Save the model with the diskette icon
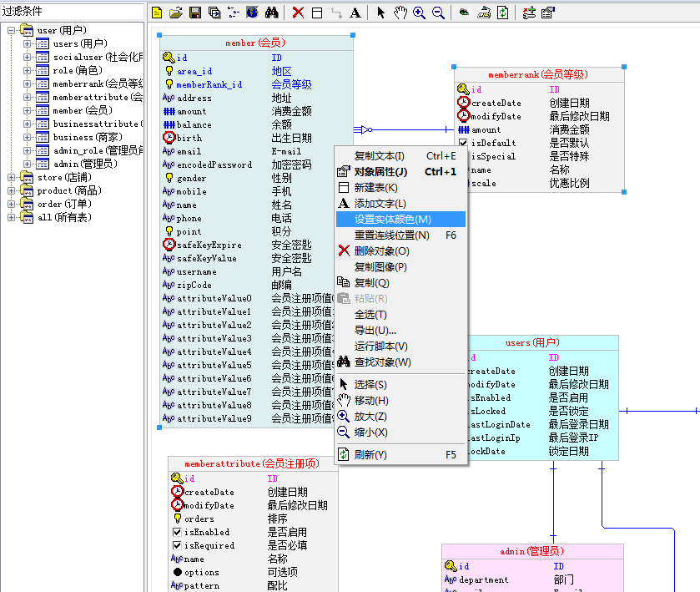The image size is (700, 592). click(x=194, y=13)
